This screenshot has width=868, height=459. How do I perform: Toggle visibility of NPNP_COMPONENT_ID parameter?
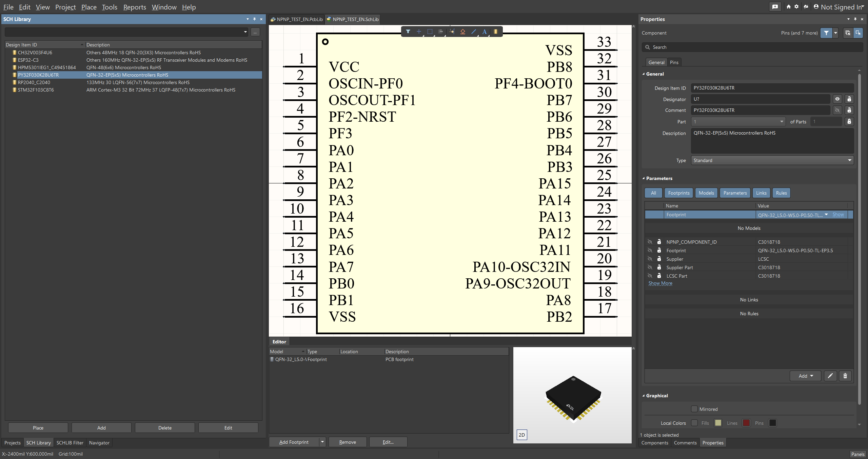pos(650,242)
